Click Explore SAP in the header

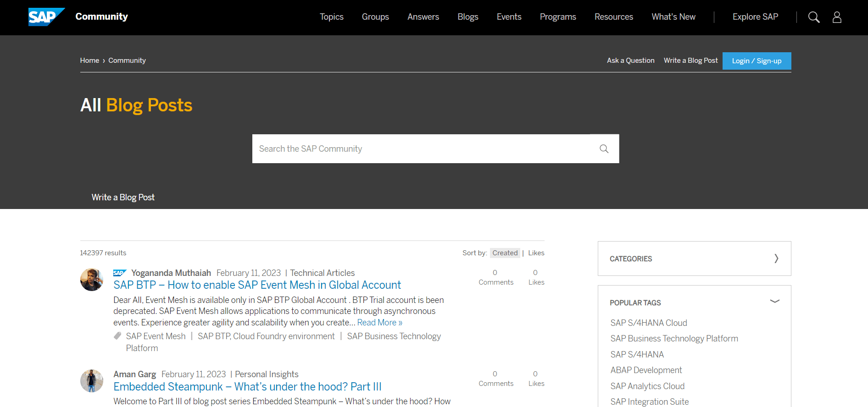click(x=755, y=17)
